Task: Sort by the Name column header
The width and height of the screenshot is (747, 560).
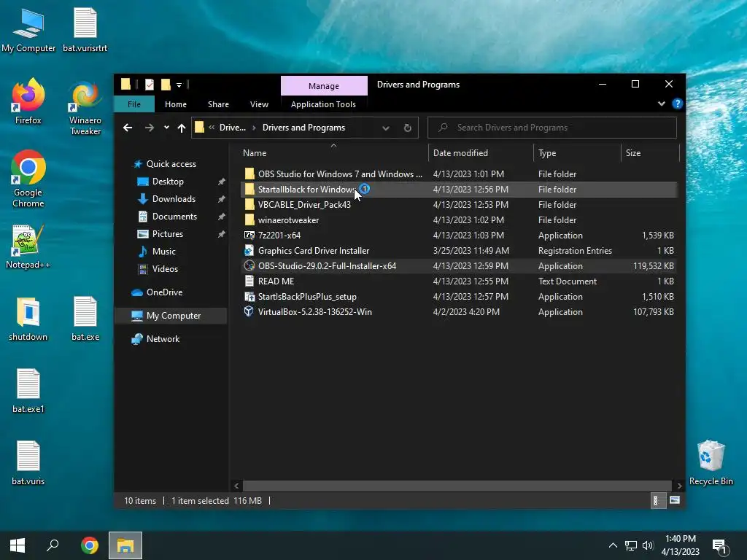Action: pos(333,153)
